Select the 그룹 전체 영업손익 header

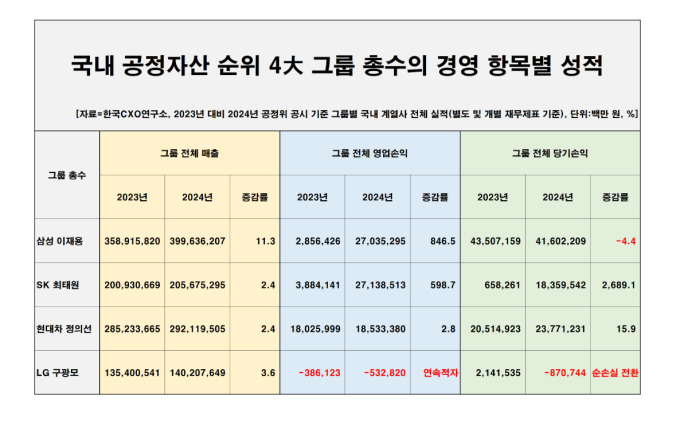370,153
